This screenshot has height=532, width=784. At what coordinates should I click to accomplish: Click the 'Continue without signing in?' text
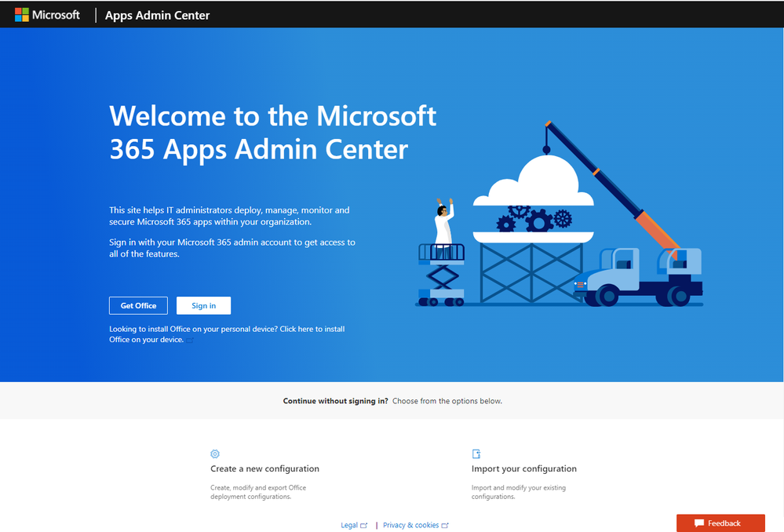click(336, 401)
